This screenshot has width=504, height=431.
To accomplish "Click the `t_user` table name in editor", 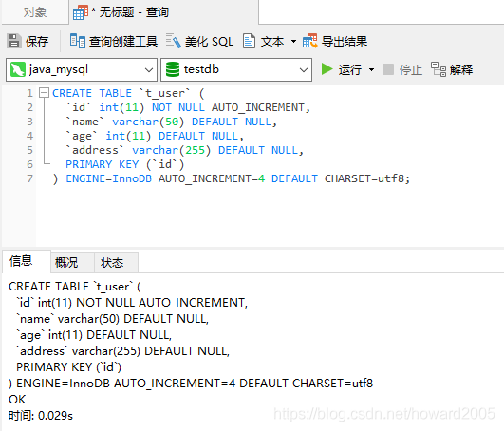I will click(x=164, y=93).
